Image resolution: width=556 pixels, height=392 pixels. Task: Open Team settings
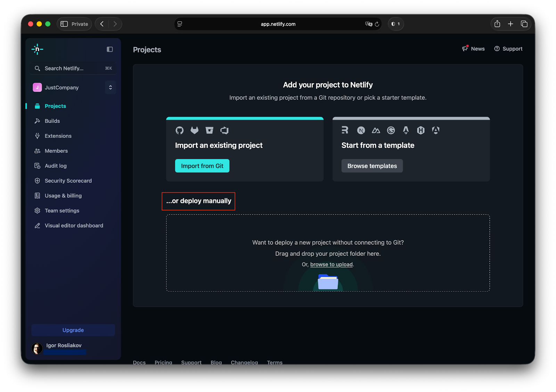[62, 211]
